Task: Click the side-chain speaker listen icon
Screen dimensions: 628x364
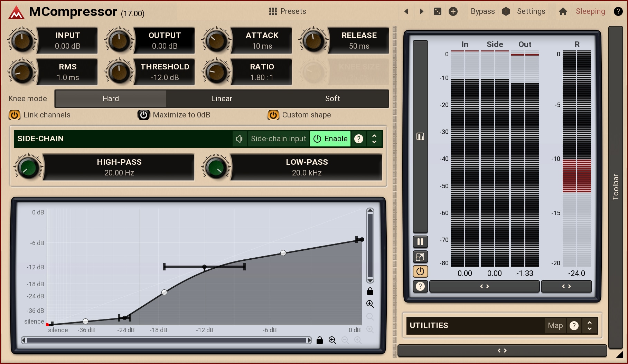Action: click(240, 139)
